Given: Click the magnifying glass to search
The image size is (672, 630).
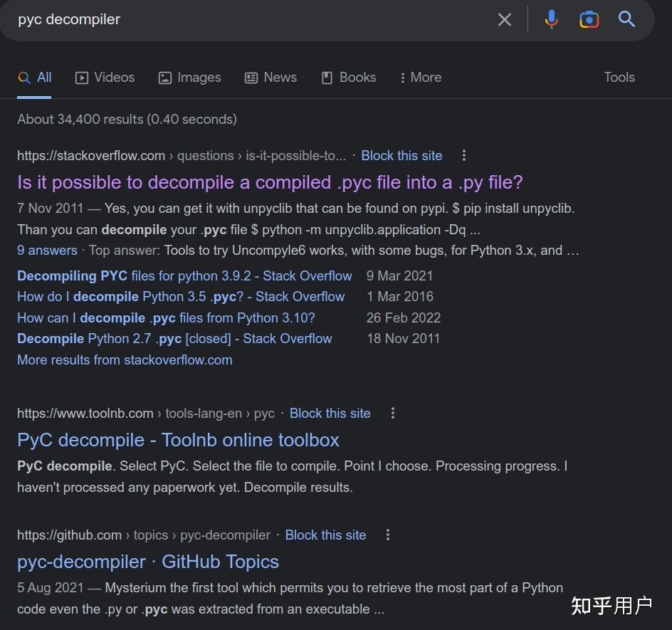Looking at the screenshot, I should pyautogui.click(x=626, y=19).
